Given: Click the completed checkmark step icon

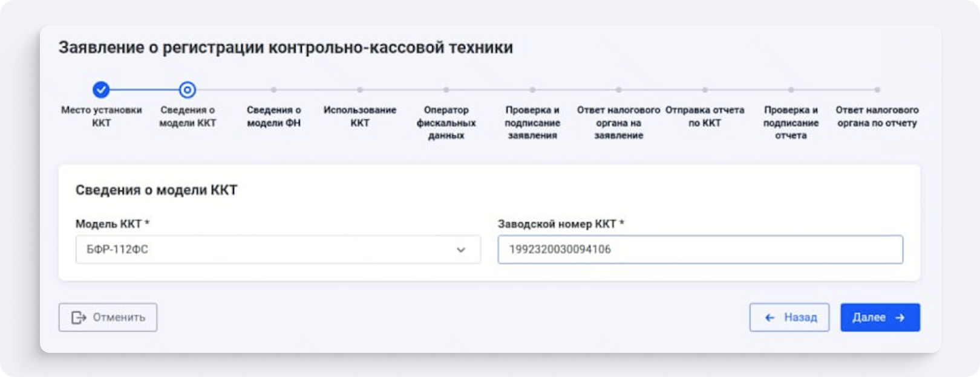Looking at the screenshot, I should click(x=101, y=90).
